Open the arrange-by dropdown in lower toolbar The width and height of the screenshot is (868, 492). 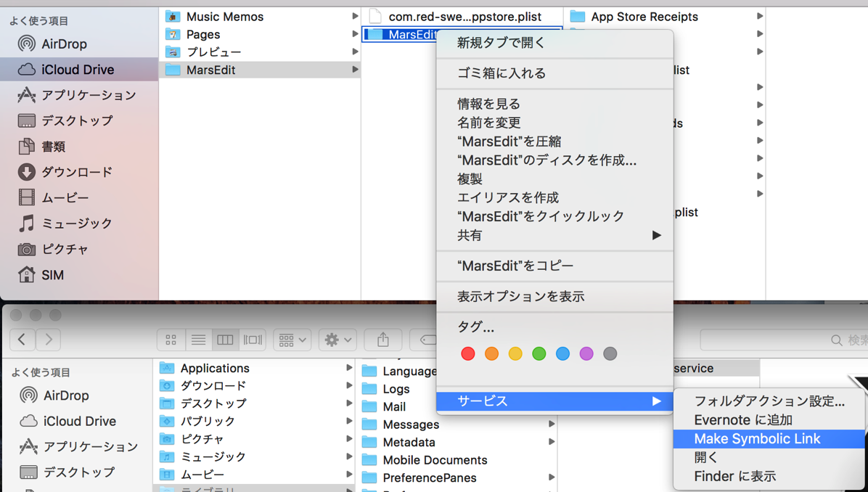tap(292, 340)
